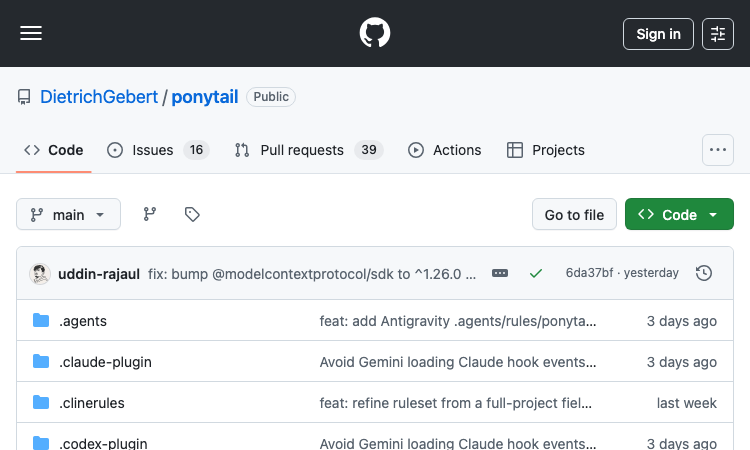Image resolution: width=750 pixels, height=450 pixels.
Task: Open commit history clock icon
Action: click(704, 273)
